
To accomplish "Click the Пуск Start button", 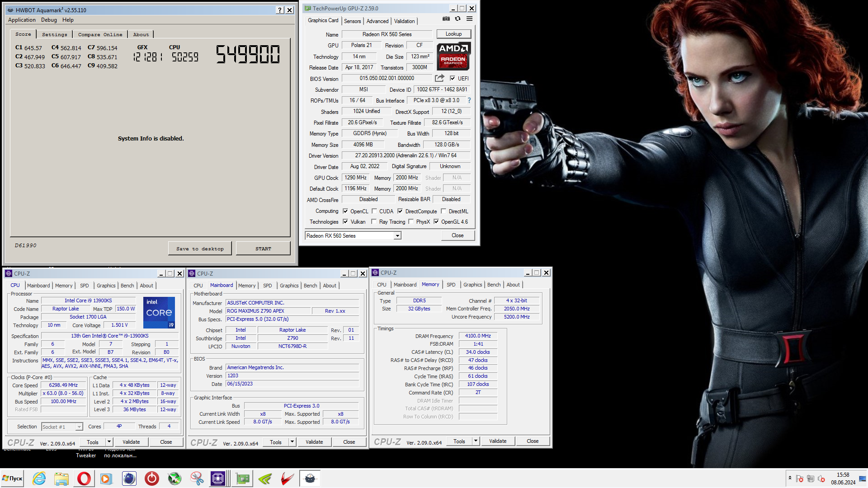I will coord(12,479).
